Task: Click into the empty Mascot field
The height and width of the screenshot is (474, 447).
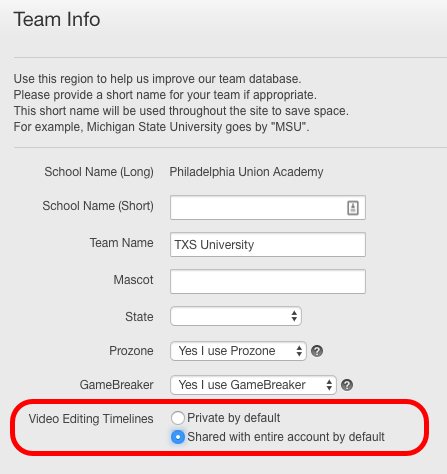Action: tap(268, 282)
